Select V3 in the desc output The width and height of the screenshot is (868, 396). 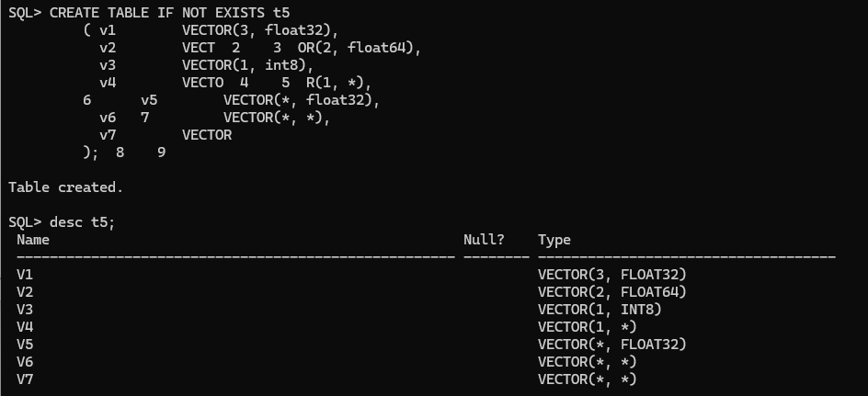click(x=25, y=310)
